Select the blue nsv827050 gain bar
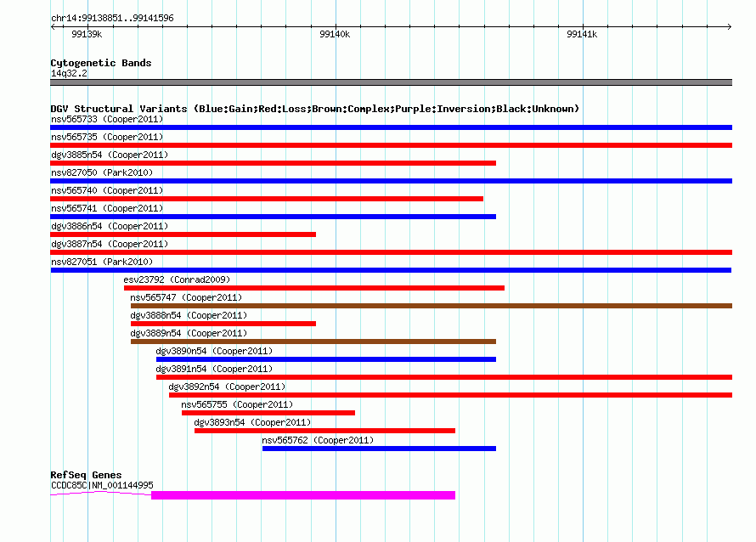The width and height of the screenshot is (756, 542). tap(391, 181)
